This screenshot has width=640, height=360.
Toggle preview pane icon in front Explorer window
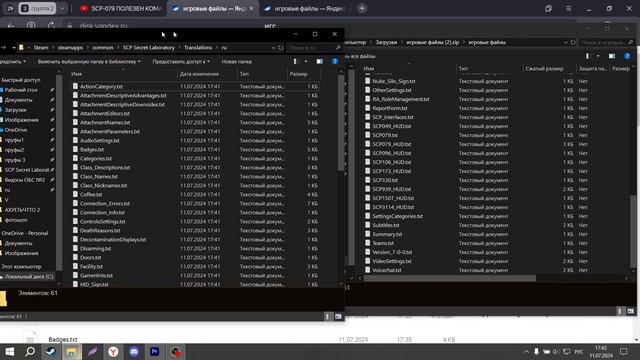point(320,61)
